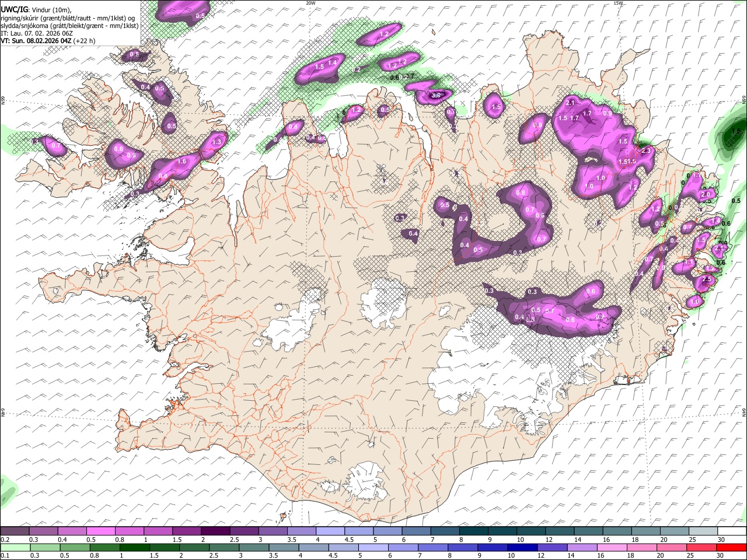Viewport: 747px width, 560px height.
Task: Click the 1.6 value over the Westfjords
Action: pyautogui.click(x=181, y=161)
